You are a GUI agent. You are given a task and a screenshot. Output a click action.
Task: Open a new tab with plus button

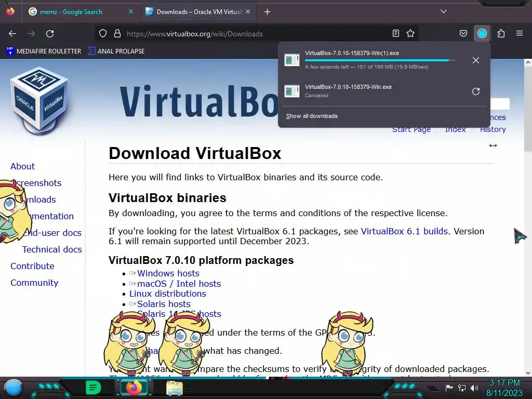click(268, 12)
